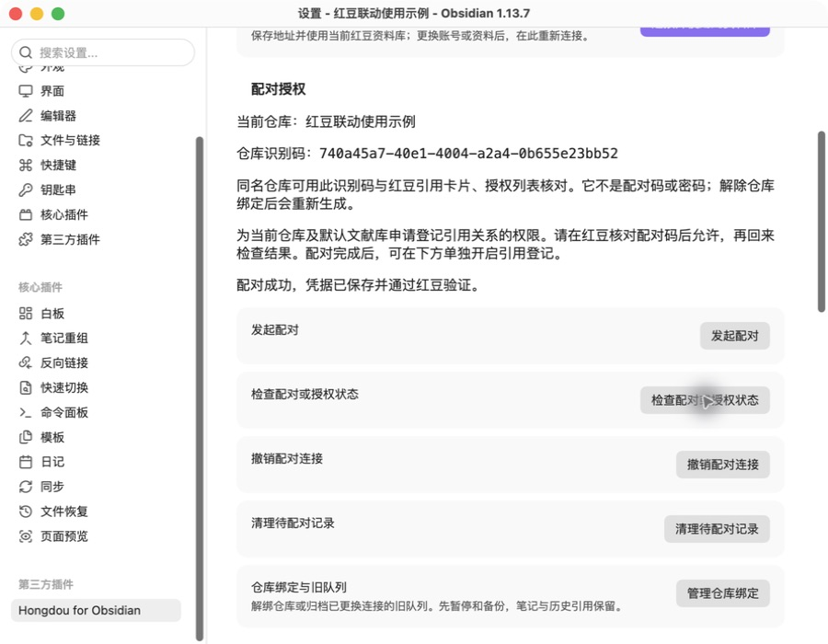This screenshot has height=644, width=828.
Task: Click the 反向链接 link icon
Action: click(x=26, y=363)
